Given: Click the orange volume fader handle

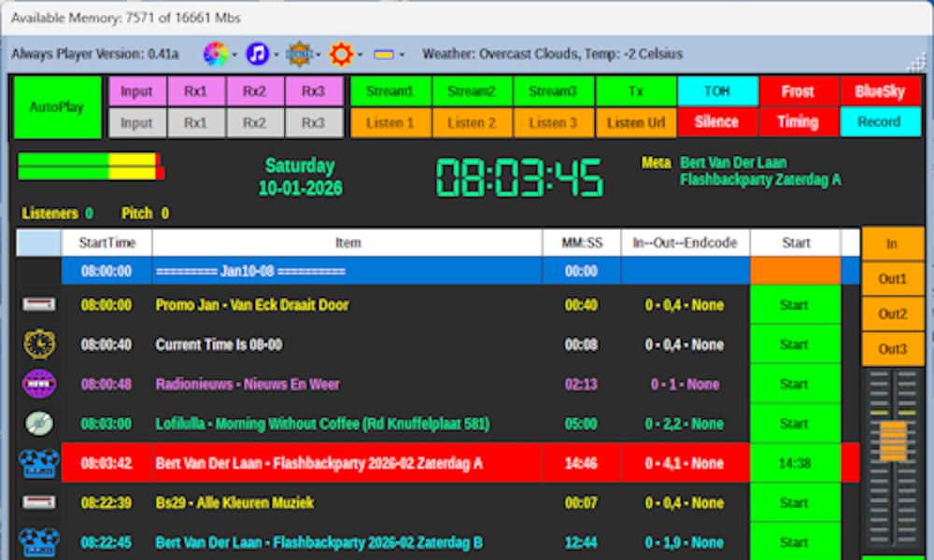Looking at the screenshot, I should click(893, 440).
